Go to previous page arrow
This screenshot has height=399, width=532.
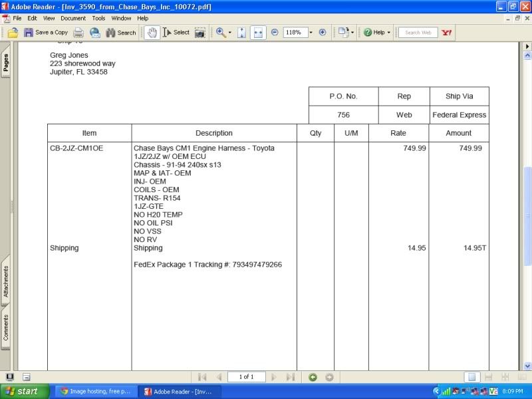pos(219,377)
